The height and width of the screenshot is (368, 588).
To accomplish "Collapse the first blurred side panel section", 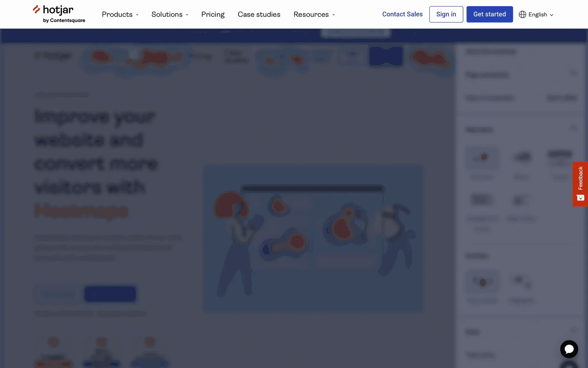I will 573,73.
